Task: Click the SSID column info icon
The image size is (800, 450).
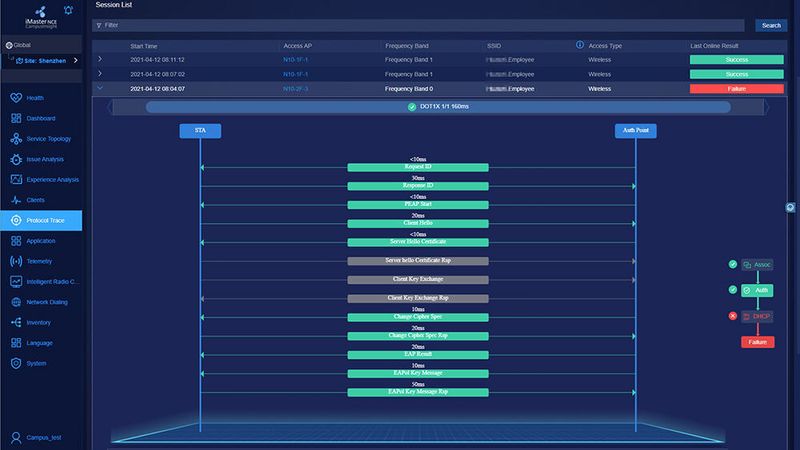Action: (580, 45)
